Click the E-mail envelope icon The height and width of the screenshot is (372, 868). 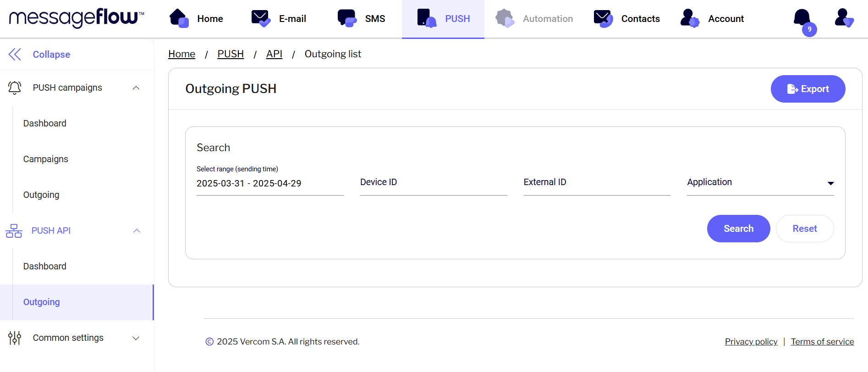[x=261, y=18]
